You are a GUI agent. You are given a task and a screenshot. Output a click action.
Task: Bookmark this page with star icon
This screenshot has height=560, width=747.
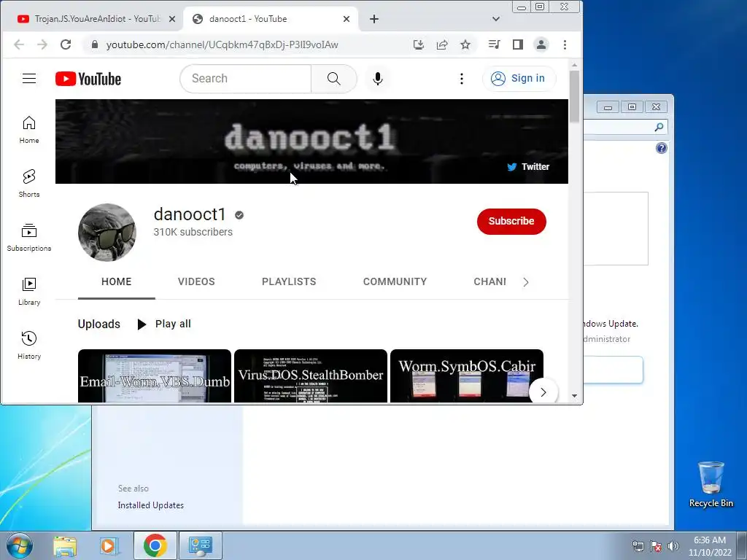pyautogui.click(x=465, y=44)
